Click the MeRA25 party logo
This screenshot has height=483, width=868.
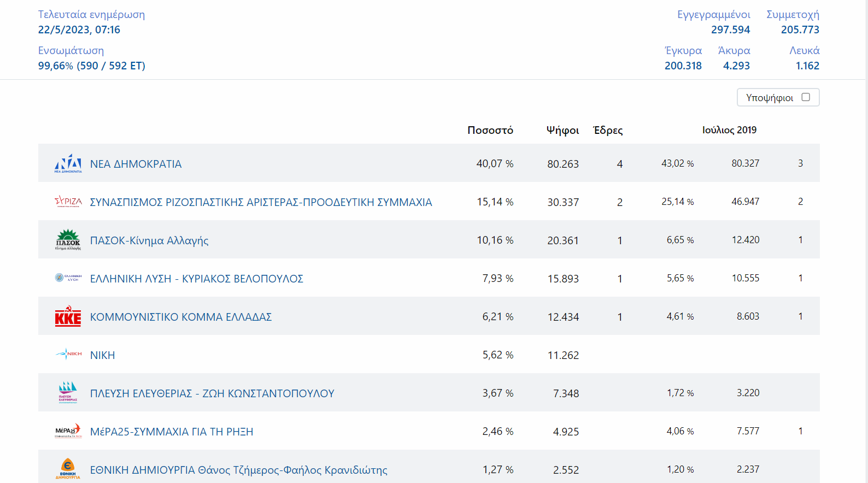(68, 431)
